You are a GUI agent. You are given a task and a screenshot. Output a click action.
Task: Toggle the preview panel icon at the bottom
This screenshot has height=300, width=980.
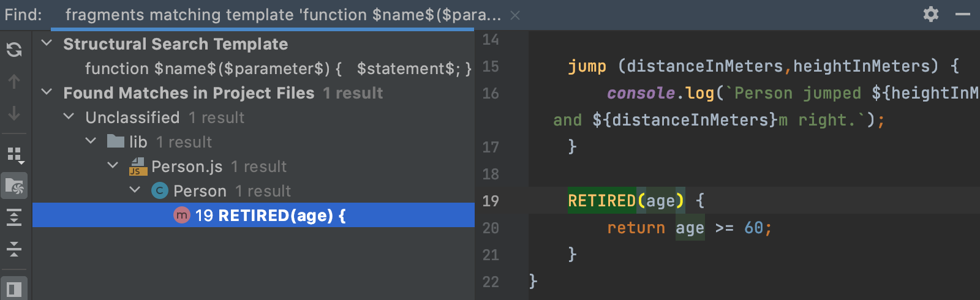[x=14, y=290]
